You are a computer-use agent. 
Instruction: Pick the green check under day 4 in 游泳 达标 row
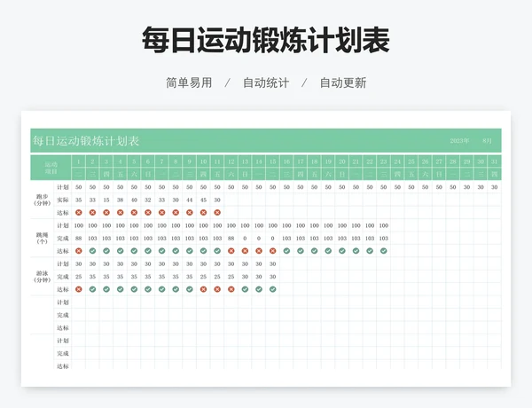120,289
